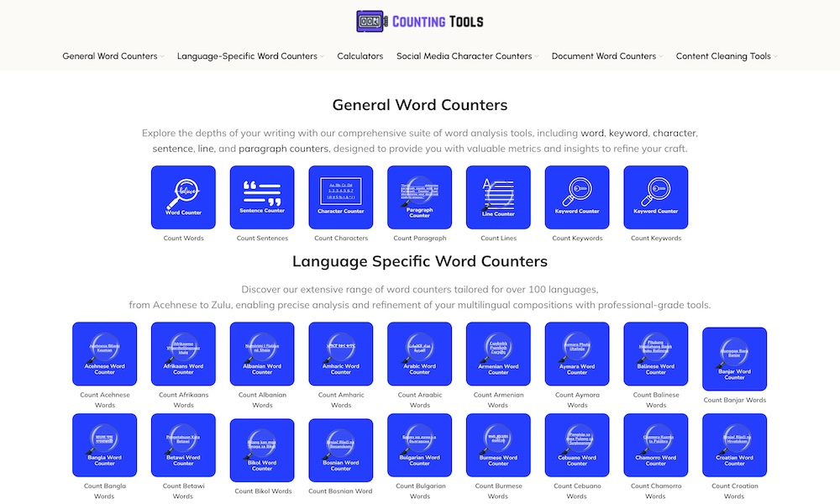This screenshot has width=840, height=504.
Task: Open the Calculators menu item
Action: click(360, 56)
